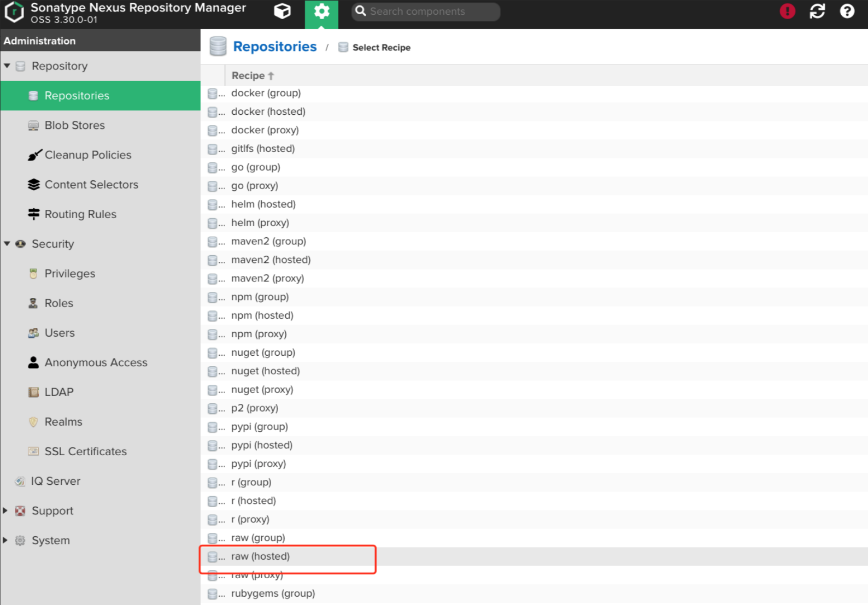Open LDAP in the sidebar
868x605 pixels.
[101, 392]
